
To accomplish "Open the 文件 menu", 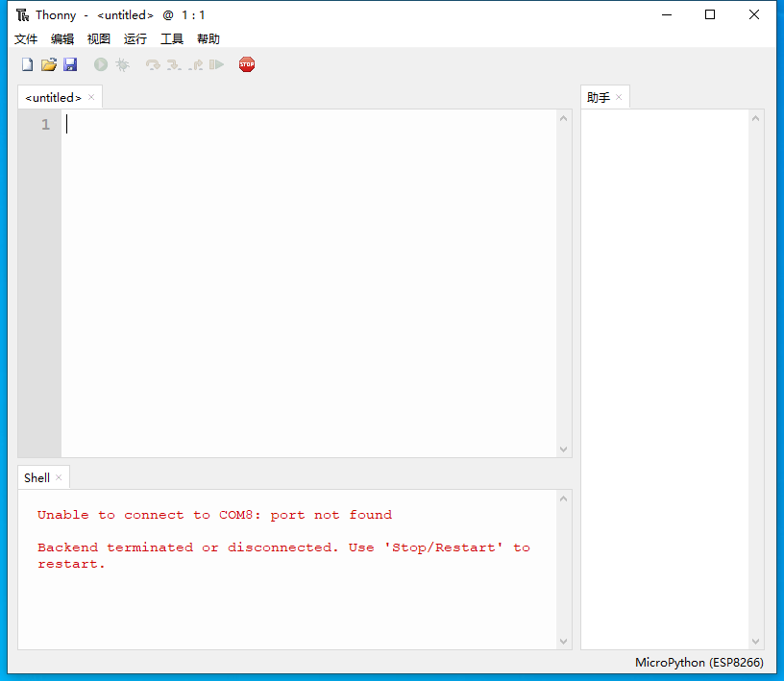I will click(x=26, y=38).
